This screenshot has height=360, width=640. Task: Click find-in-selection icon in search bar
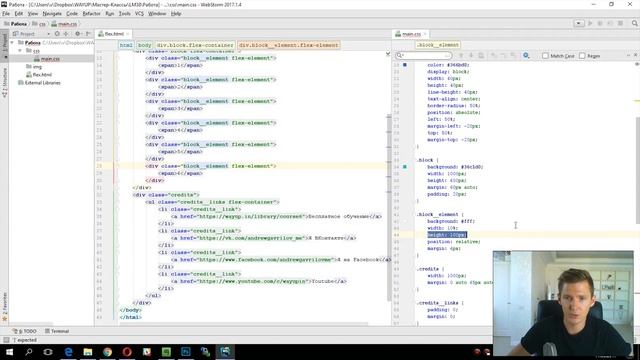tap(481, 56)
